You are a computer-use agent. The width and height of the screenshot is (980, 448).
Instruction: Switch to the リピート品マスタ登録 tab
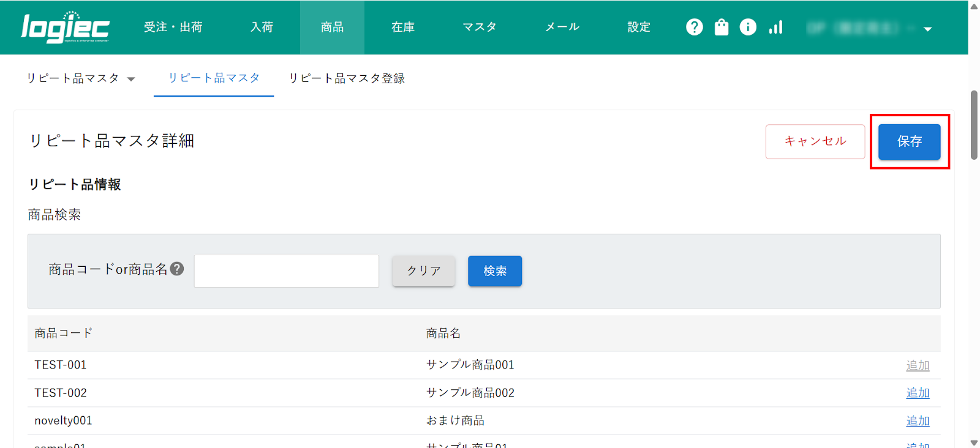click(x=347, y=79)
